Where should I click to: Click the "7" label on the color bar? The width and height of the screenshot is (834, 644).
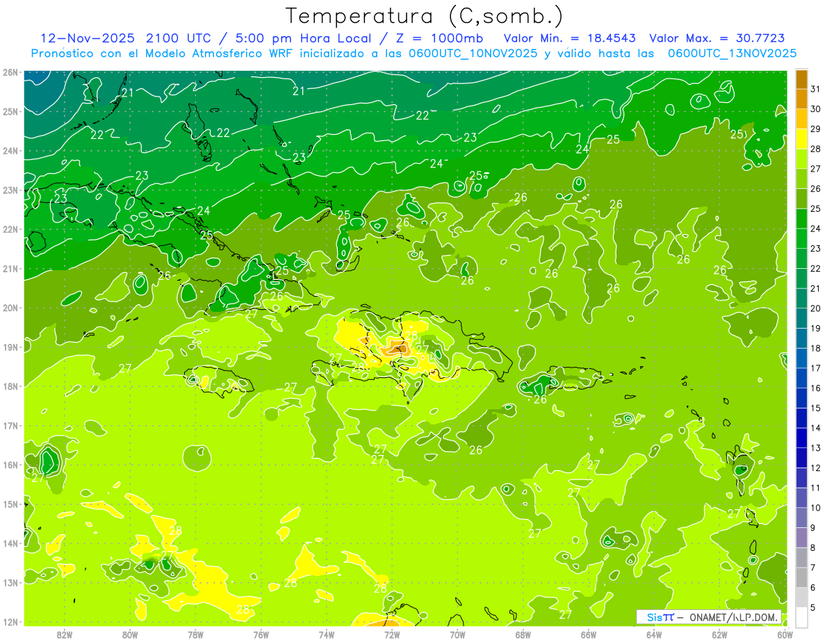point(813,568)
